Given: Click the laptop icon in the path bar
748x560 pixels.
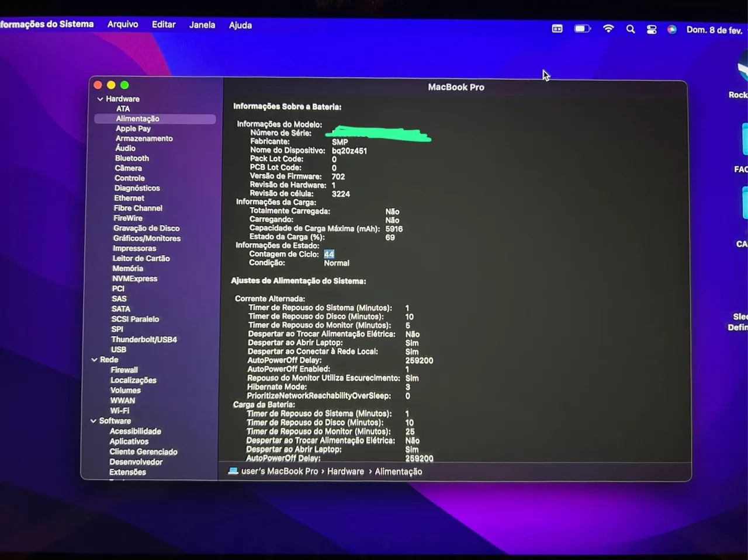Looking at the screenshot, I should (233, 471).
